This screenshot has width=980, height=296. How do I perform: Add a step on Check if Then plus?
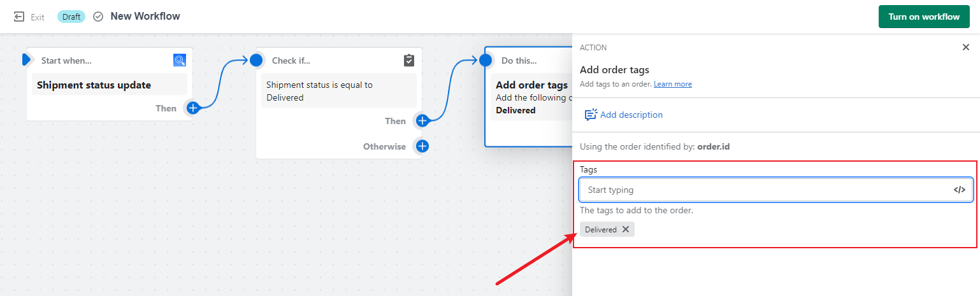click(422, 121)
